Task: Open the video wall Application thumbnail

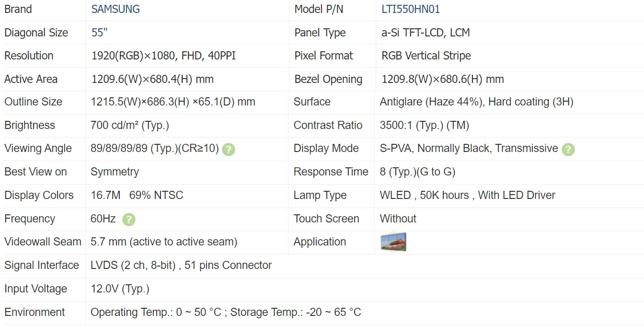Action: [393, 242]
